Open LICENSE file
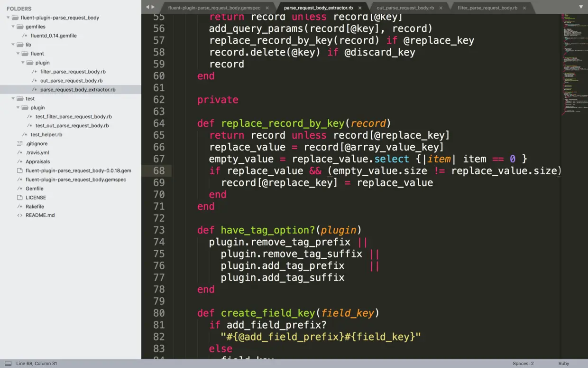The width and height of the screenshot is (588, 368). coord(36,198)
